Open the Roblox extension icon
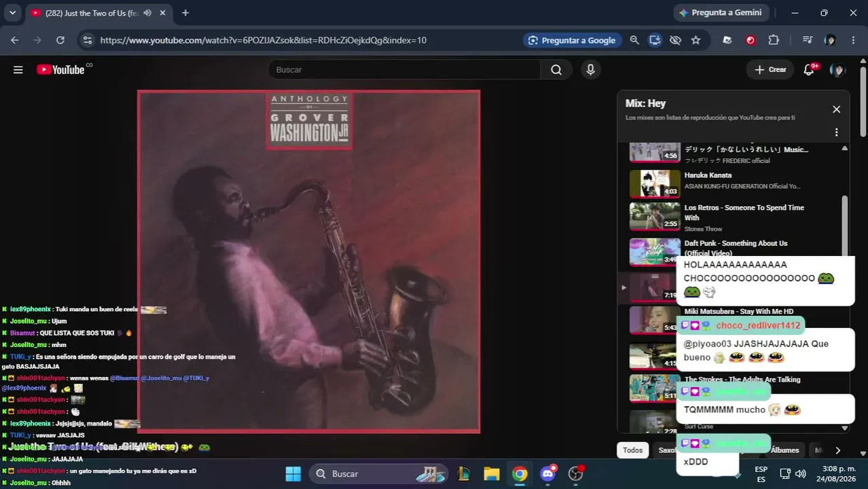This screenshot has height=489, width=868. tap(727, 40)
